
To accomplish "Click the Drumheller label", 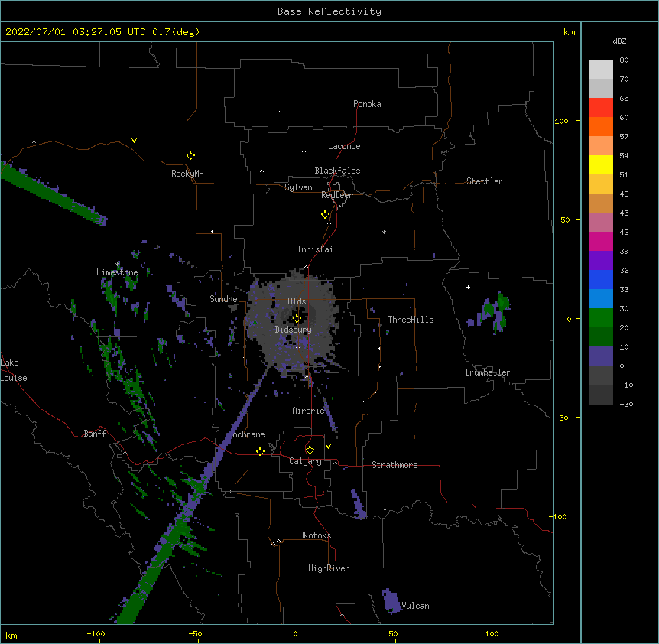I will pos(488,372).
